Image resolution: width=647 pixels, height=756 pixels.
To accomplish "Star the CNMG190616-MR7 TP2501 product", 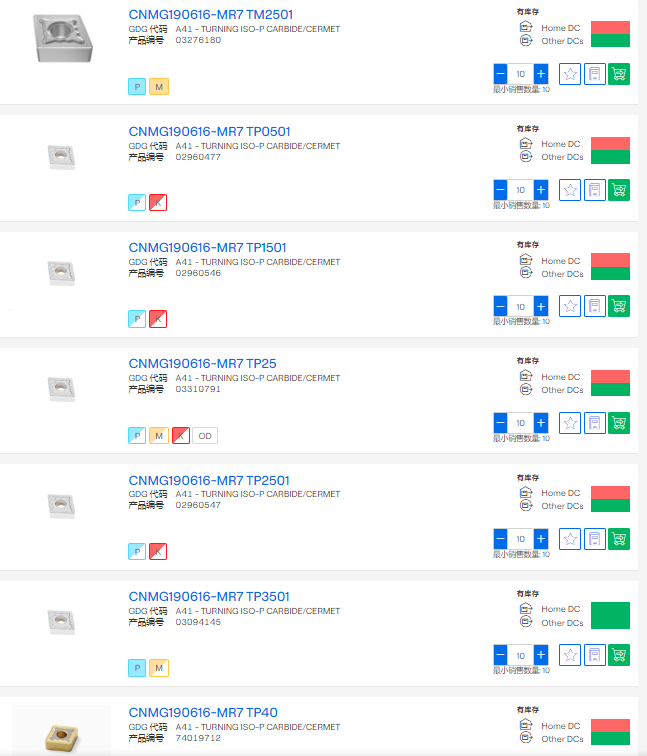I will (x=570, y=539).
